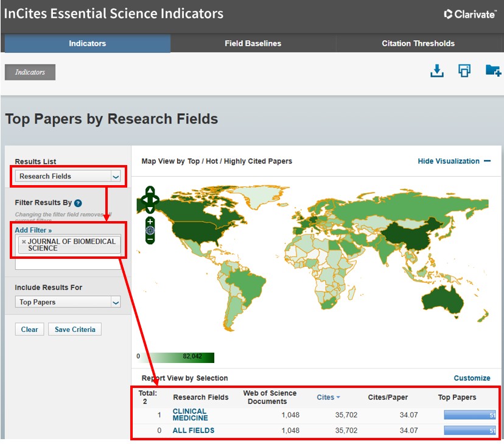Click the CLINICAL MEDICINE top papers bar
Screen dimensions: 504x444
(x=469, y=415)
